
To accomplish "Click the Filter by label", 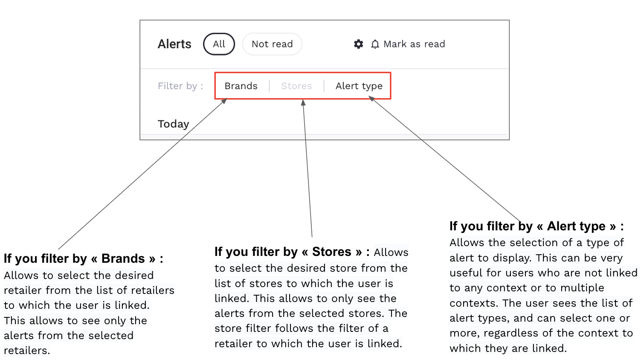I will coord(180,86).
